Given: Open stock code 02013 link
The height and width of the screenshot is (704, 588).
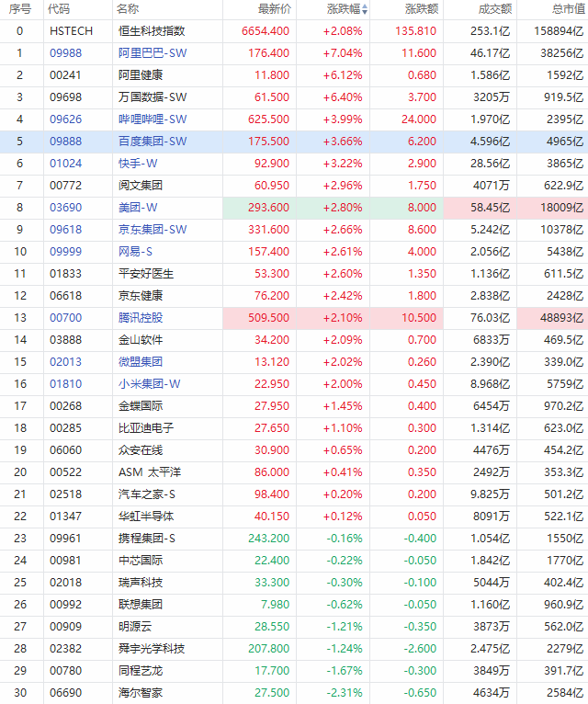Looking at the screenshot, I should 65,361.
